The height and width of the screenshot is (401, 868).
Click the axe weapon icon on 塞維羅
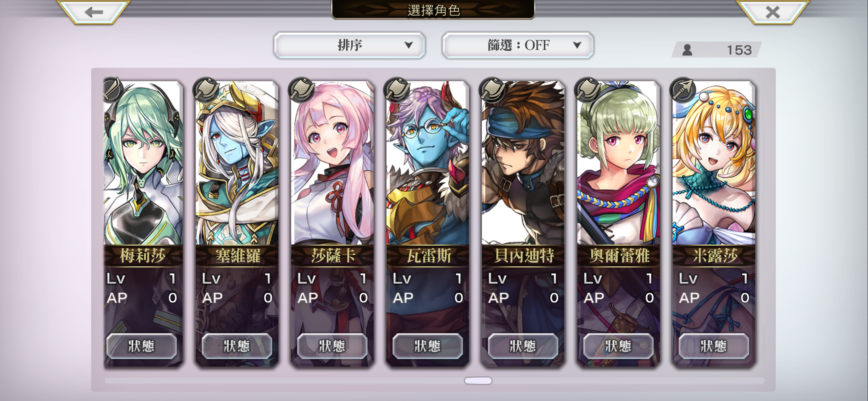[x=206, y=90]
